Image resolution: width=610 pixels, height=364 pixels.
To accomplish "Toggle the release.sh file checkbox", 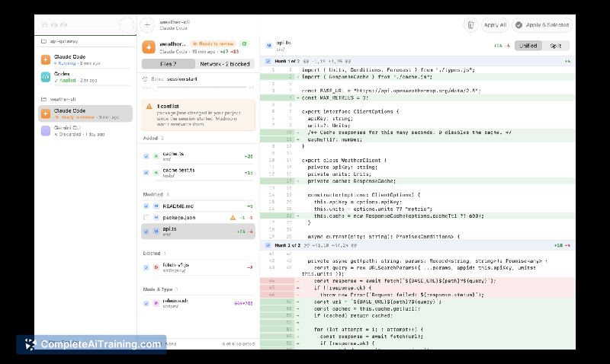I will pos(146,303).
